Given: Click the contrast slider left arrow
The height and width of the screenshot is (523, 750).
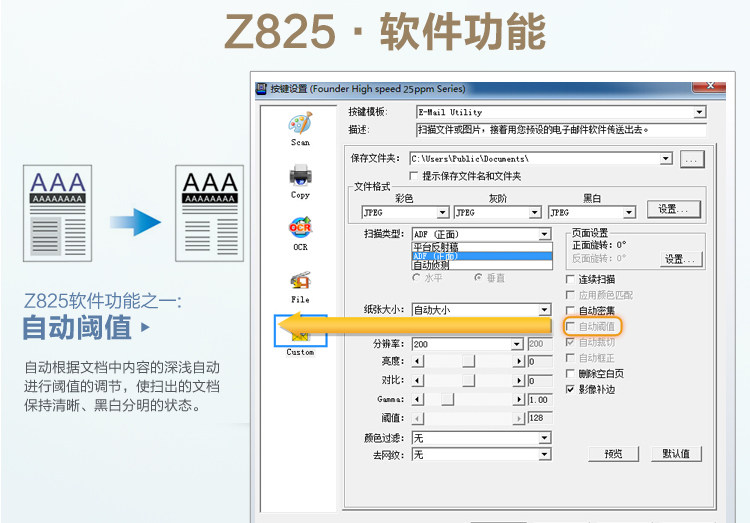Looking at the screenshot, I should click(418, 381).
